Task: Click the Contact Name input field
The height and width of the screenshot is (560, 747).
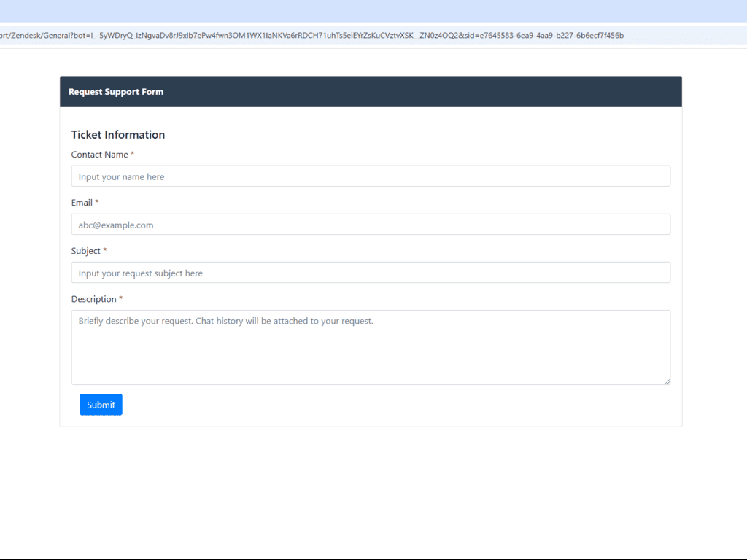Action: tap(371, 176)
